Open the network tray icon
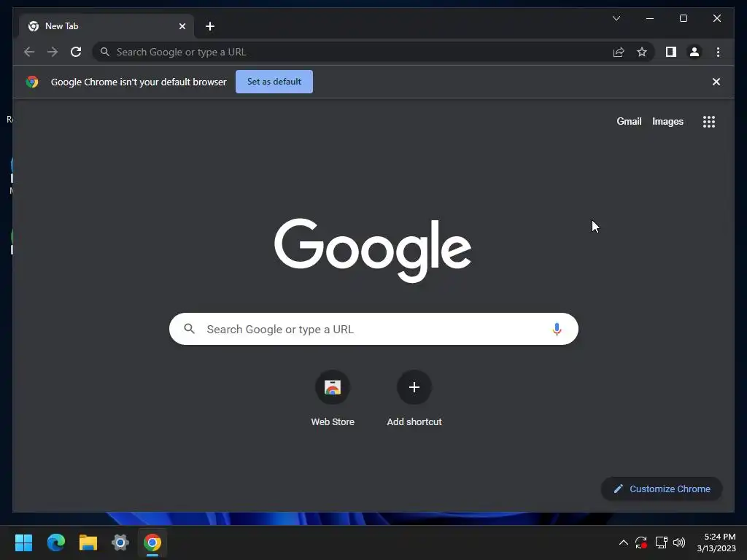This screenshot has width=747, height=560. [x=661, y=542]
